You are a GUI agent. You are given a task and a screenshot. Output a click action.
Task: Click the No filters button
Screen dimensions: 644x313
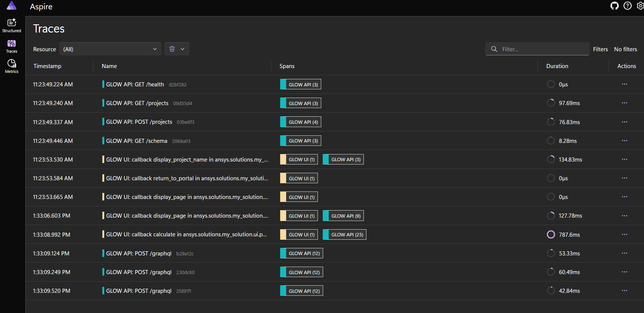pos(626,49)
